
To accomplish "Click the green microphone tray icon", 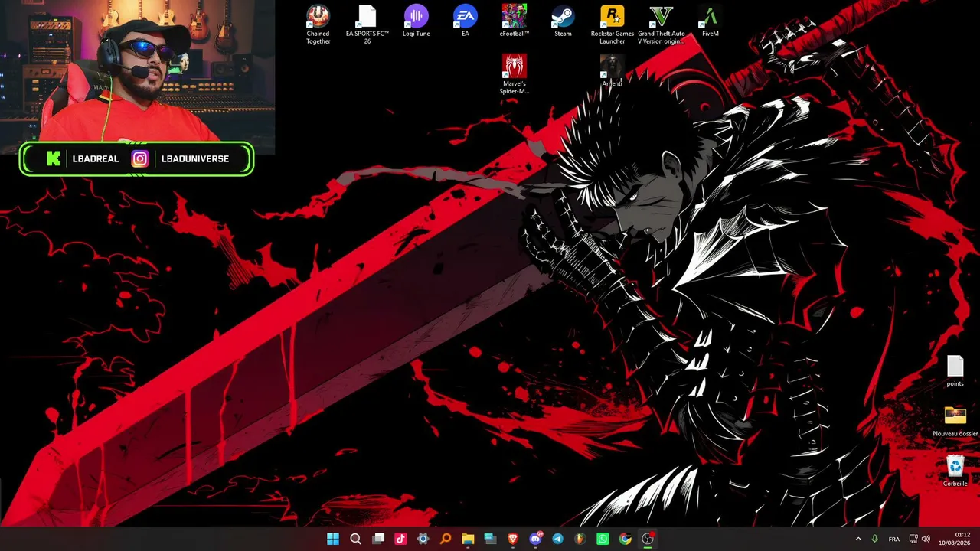I will click(875, 539).
